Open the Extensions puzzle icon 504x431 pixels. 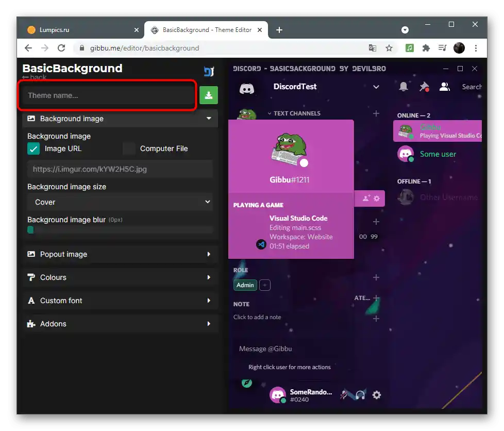click(426, 48)
